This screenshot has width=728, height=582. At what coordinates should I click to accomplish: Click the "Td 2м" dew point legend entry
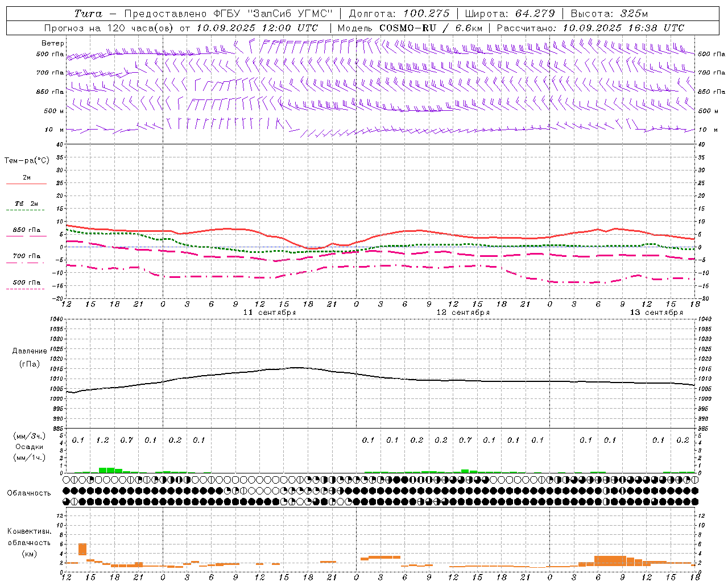coord(26,203)
